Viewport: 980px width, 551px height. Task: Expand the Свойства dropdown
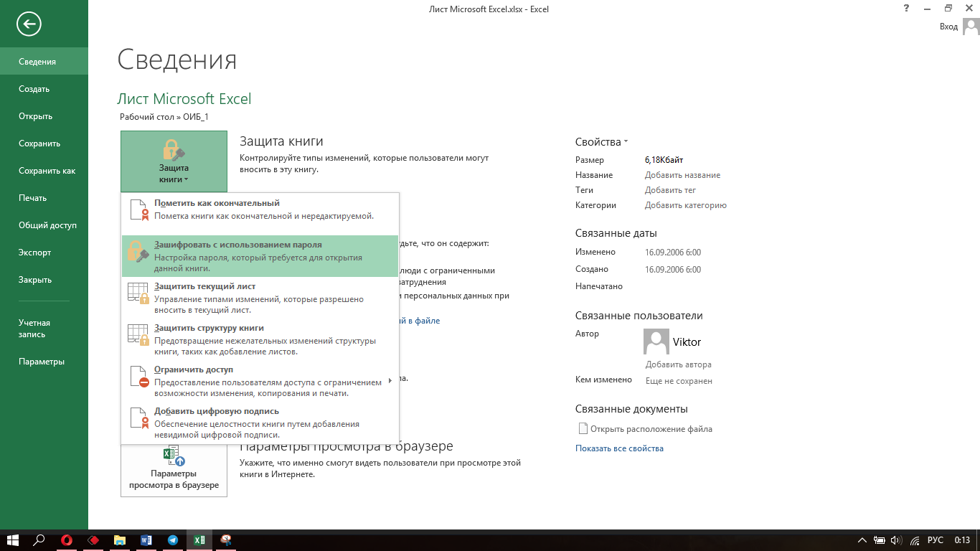pos(601,142)
